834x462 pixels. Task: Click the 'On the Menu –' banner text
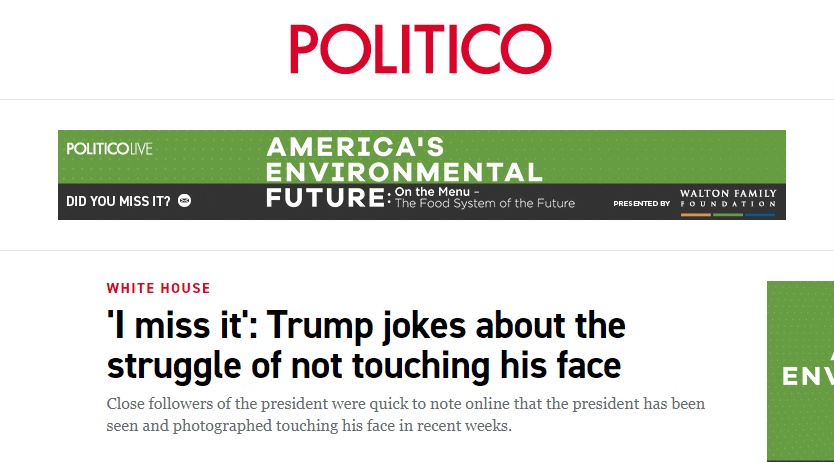(437, 191)
